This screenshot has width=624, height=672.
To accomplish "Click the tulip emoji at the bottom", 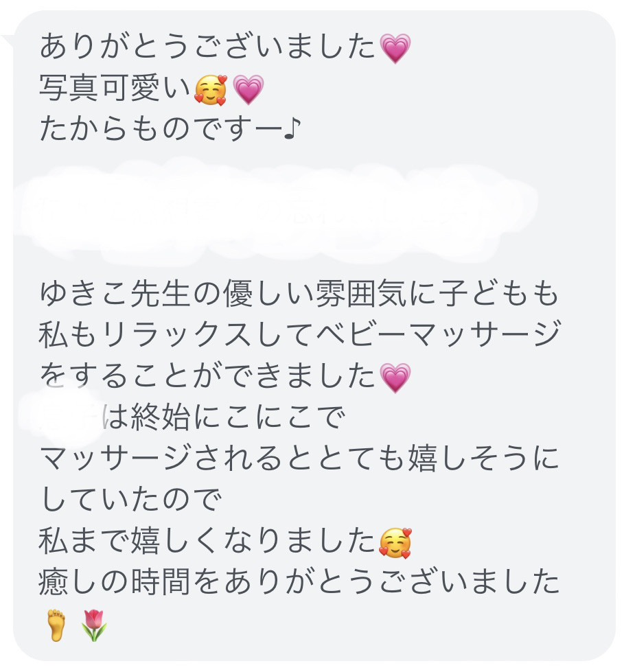I will (94, 625).
